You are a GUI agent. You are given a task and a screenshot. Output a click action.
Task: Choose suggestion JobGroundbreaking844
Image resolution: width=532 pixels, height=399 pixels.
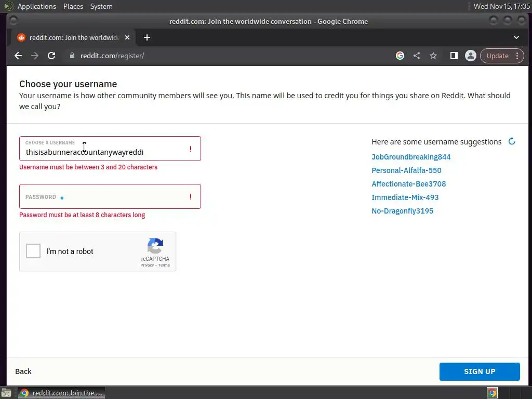click(x=411, y=157)
